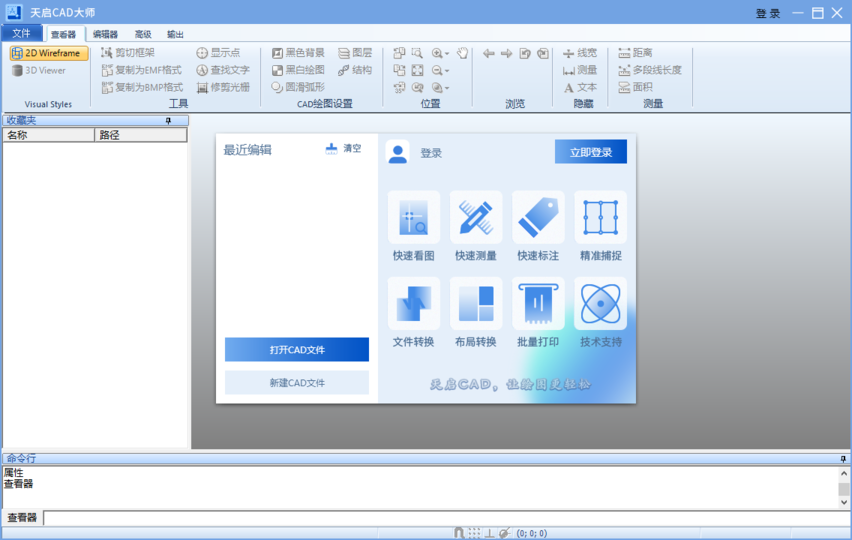The height and width of the screenshot is (540, 852).
Task: Select the 距离 distance measure tool
Action: pyautogui.click(x=635, y=53)
